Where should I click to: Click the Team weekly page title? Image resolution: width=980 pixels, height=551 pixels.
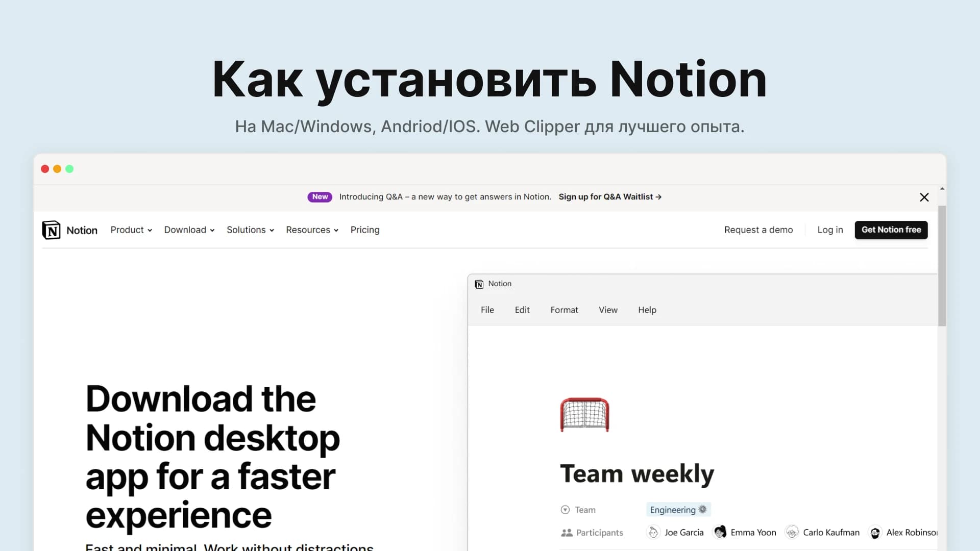(x=637, y=473)
